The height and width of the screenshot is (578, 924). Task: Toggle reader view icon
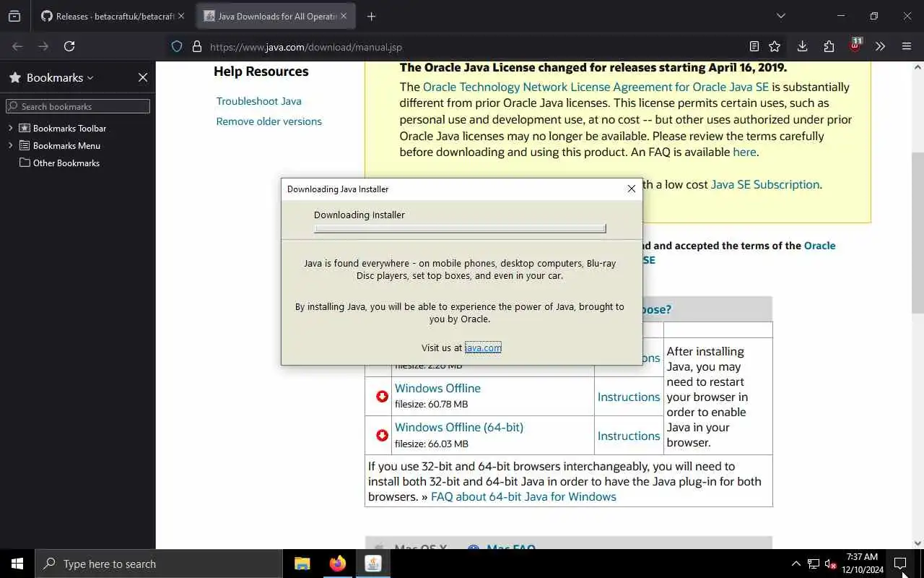click(754, 46)
